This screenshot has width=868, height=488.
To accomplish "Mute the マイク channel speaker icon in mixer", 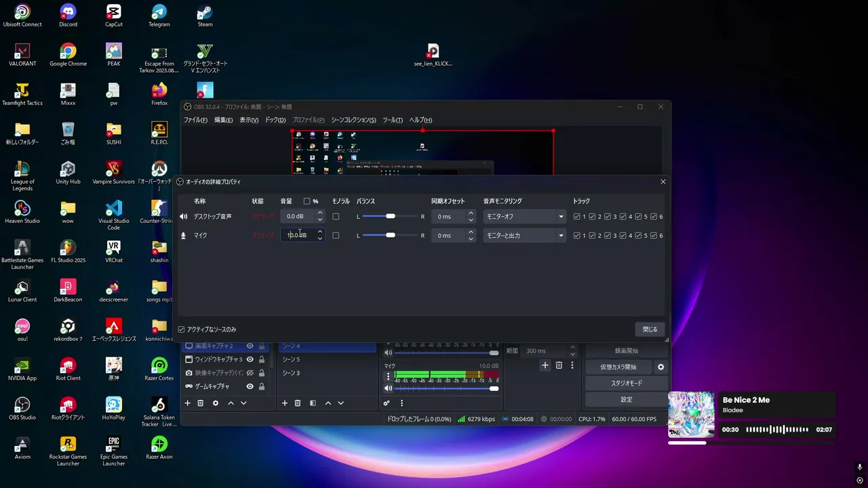I will coord(389,388).
